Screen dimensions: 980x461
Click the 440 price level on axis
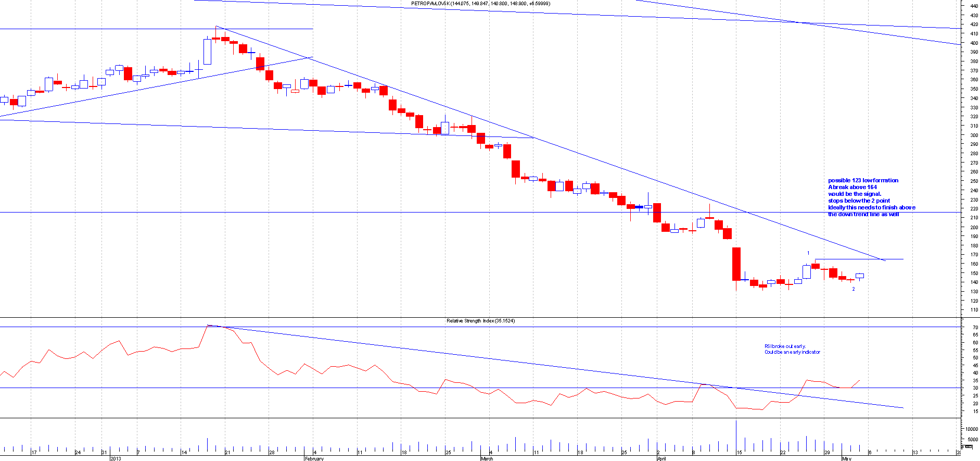pos(974,6)
